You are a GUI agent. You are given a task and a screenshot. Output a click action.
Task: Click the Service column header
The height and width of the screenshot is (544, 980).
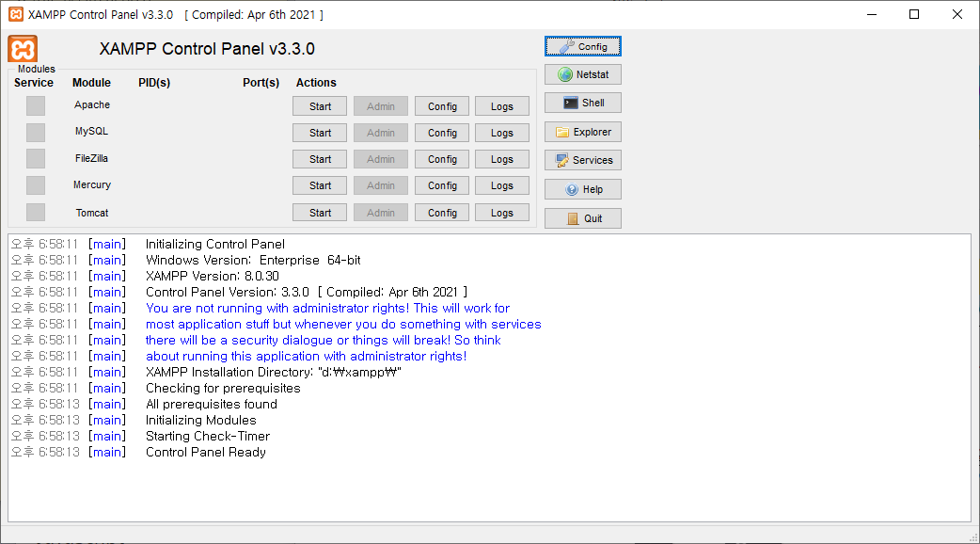click(x=34, y=83)
